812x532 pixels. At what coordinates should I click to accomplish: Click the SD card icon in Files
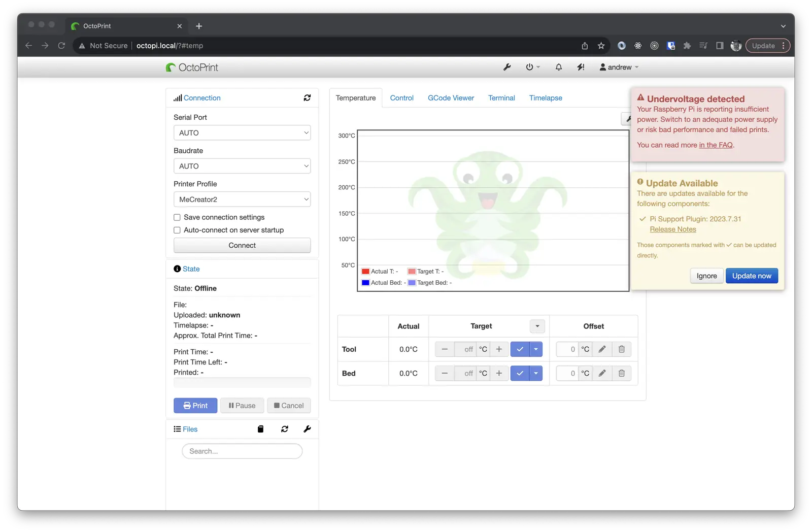coord(260,429)
